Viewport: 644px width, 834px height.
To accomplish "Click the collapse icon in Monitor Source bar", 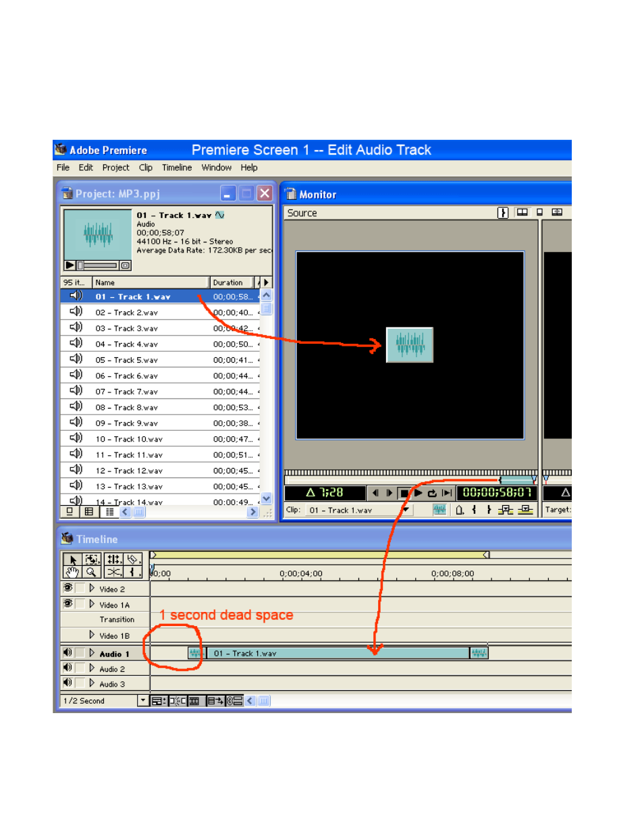I will [503, 213].
